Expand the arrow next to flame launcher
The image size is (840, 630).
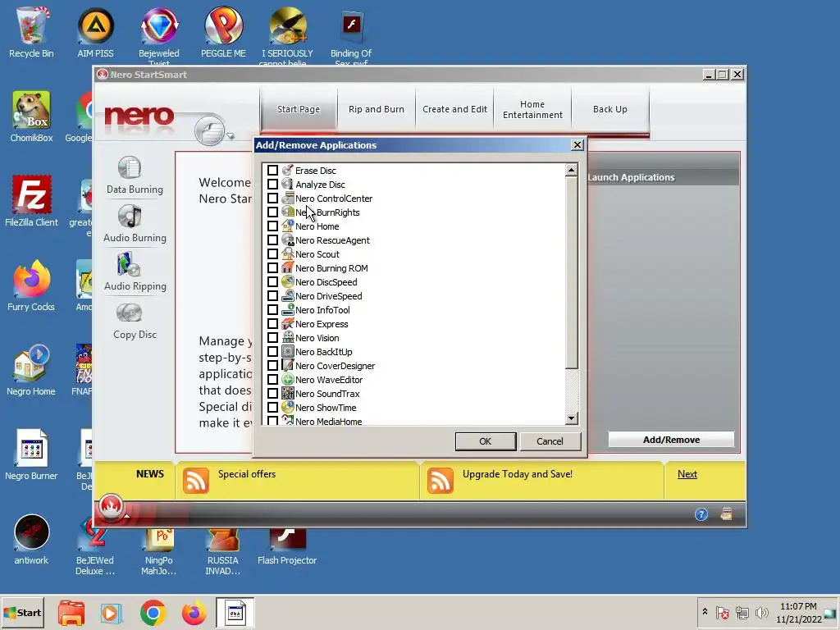click(127, 516)
